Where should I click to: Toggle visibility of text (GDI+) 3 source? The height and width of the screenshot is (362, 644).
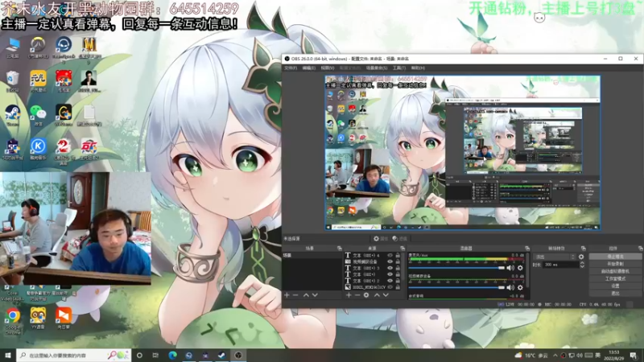click(x=390, y=268)
